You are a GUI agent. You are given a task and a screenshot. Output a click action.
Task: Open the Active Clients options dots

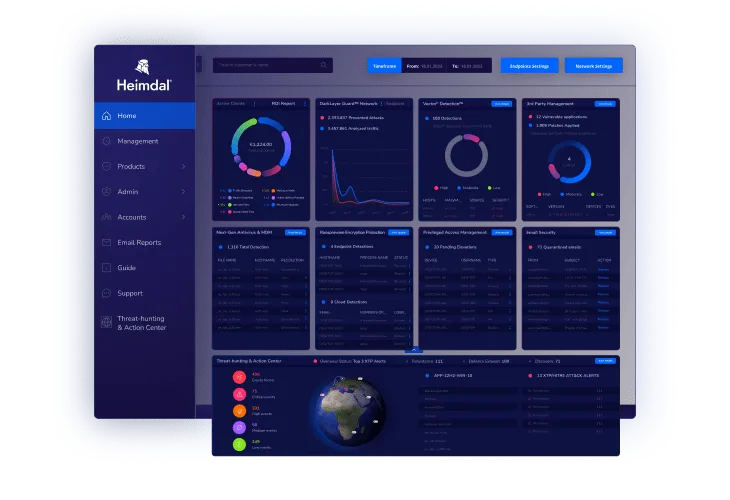click(x=254, y=104)
